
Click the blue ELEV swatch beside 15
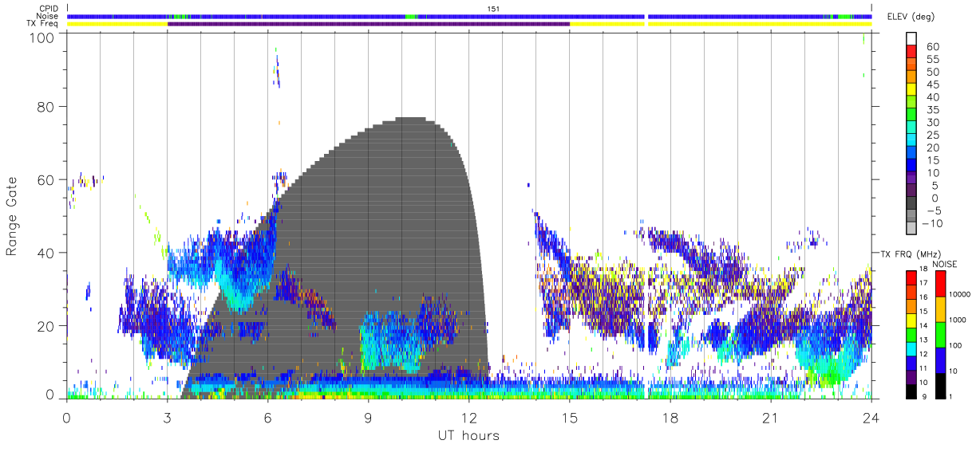(x=911, y=166)
